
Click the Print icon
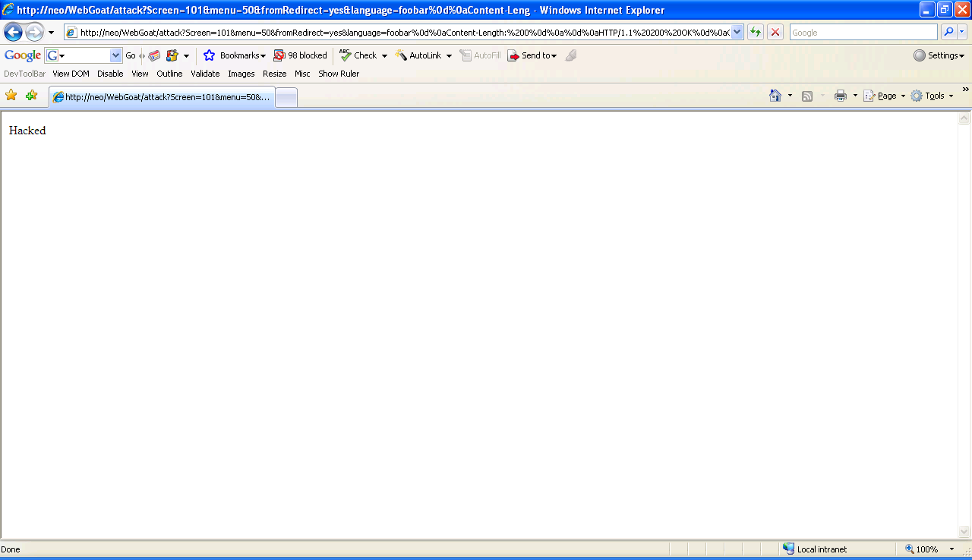[x=841, y=96]
